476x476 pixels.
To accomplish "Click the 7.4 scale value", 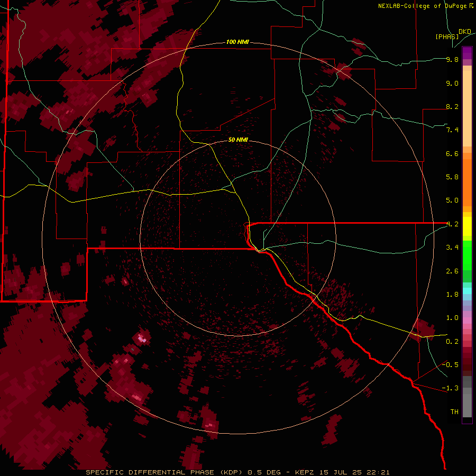I will (x=452, y=130).
